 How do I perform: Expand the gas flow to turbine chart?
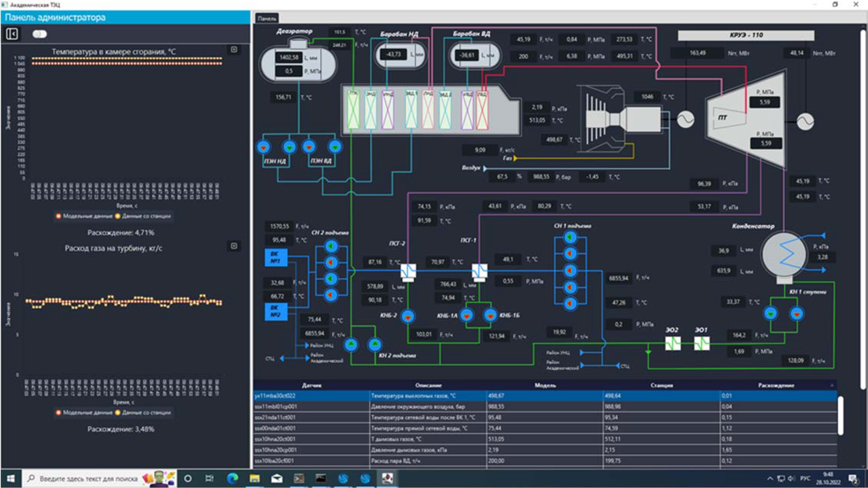(x=234, y=246)
